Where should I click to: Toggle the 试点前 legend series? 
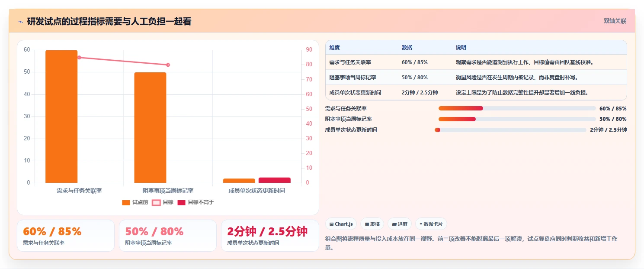[135, 202]
